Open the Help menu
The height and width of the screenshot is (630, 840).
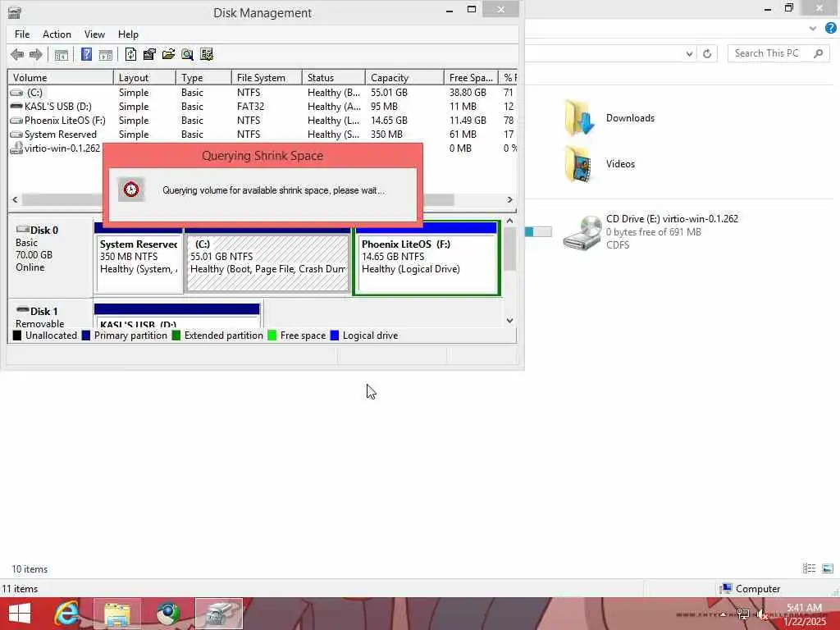coord(128,34)
